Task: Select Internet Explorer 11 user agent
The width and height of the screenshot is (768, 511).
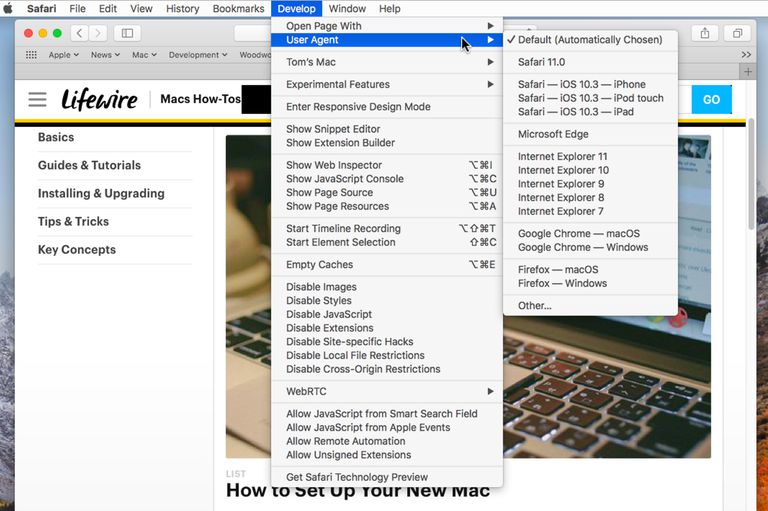Action: [590, 156]
